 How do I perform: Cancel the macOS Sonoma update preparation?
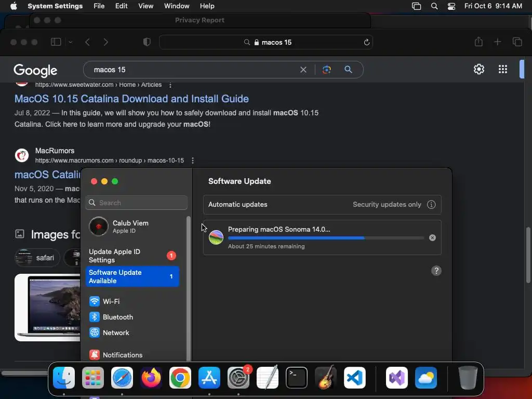point(432,238)
